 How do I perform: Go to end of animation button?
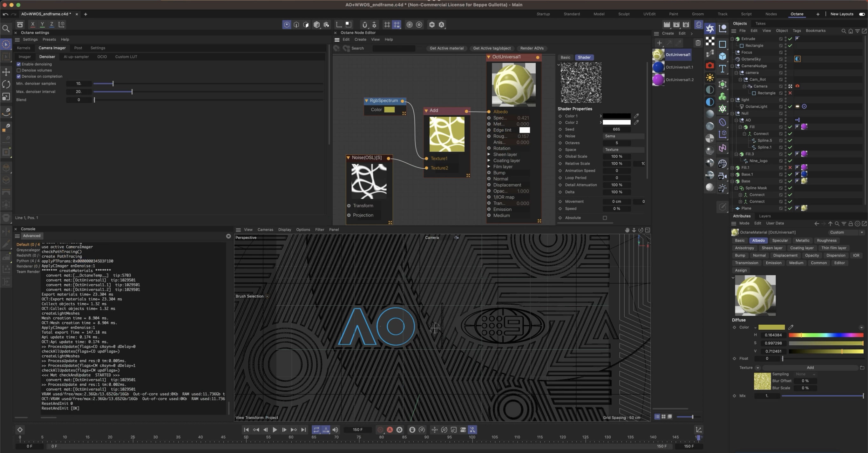pos(304,430)
